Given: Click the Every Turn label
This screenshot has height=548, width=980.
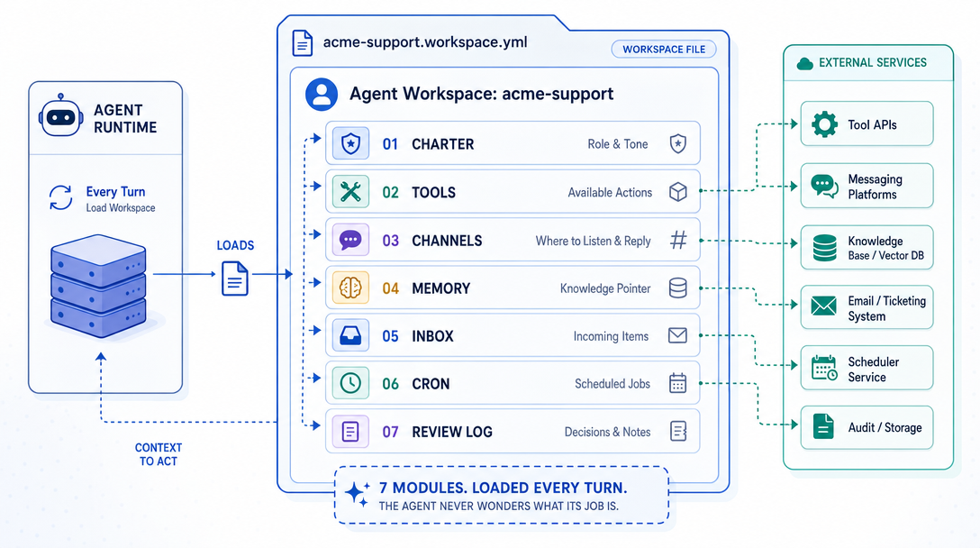Looking at the screenshot, I should click(115, 192).
